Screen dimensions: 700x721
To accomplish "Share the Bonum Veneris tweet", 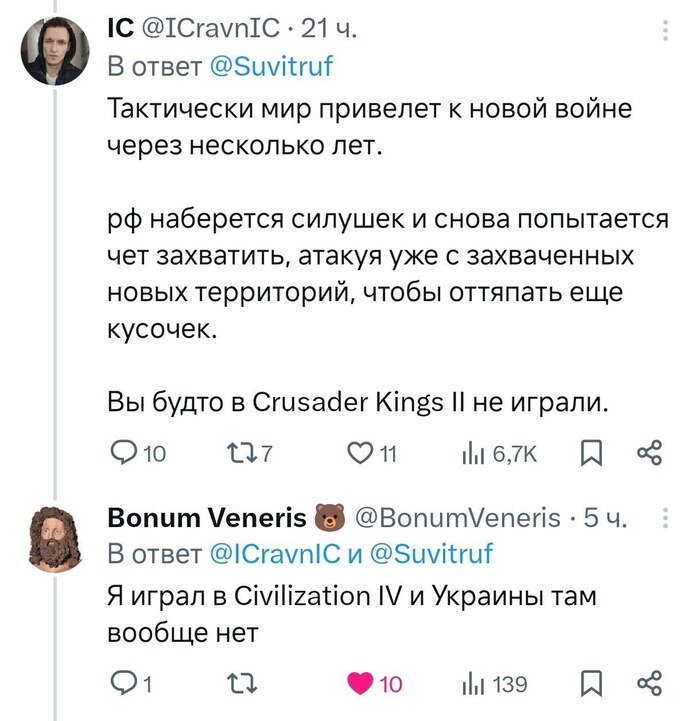I will (649, 685).
